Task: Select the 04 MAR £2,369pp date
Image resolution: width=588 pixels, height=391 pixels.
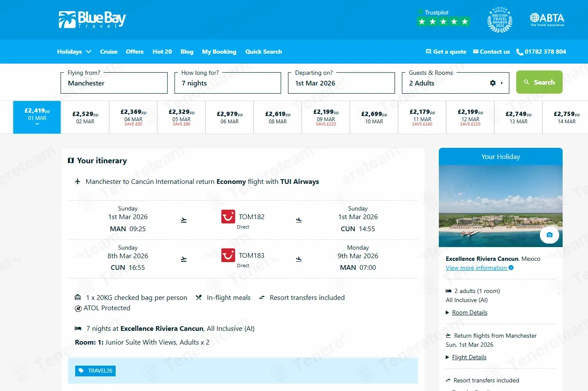Action: coord(133,117)
